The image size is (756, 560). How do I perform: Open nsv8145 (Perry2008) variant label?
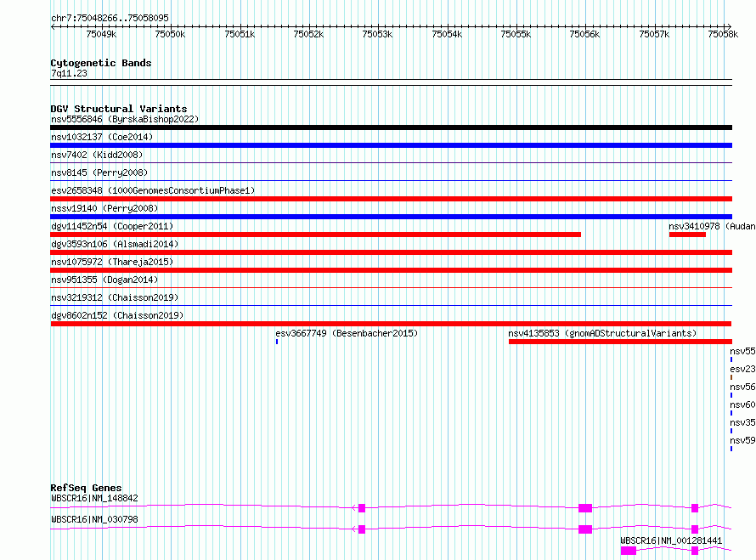pyautogui.click(x=99, y=173)
